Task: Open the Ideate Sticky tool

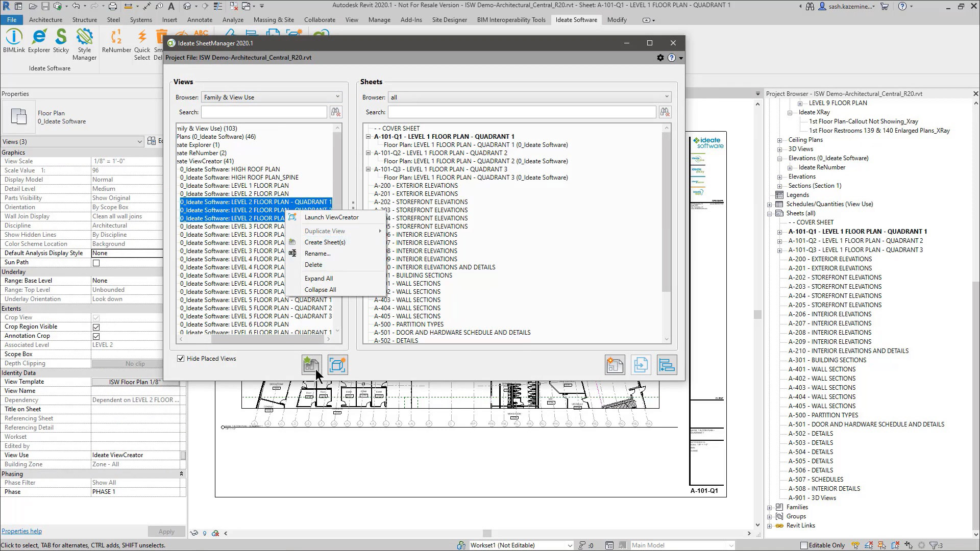Action: point(61,41)
